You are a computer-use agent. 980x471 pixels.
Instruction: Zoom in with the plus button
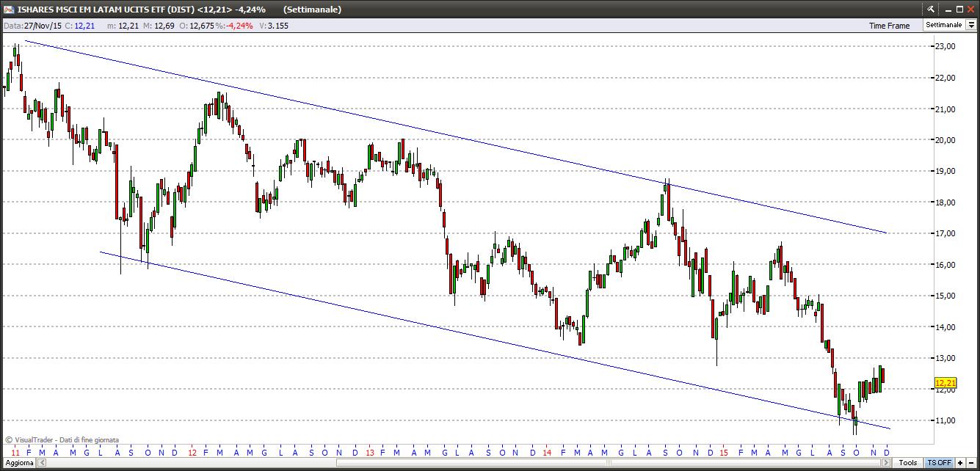960,463
